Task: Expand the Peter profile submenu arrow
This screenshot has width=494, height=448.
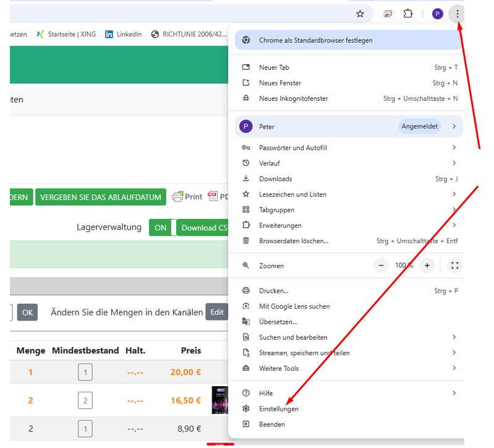Action: coord(454,126)
